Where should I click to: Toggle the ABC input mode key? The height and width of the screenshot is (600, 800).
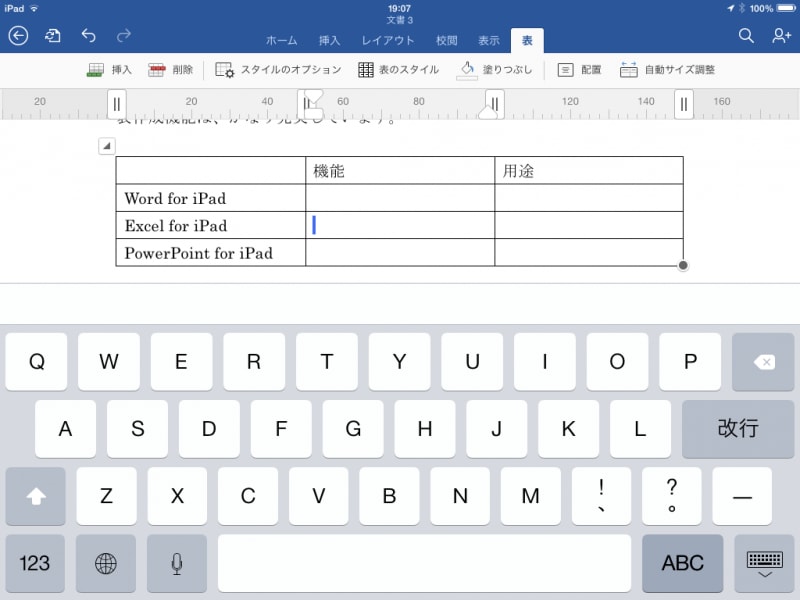pos(682,563)
